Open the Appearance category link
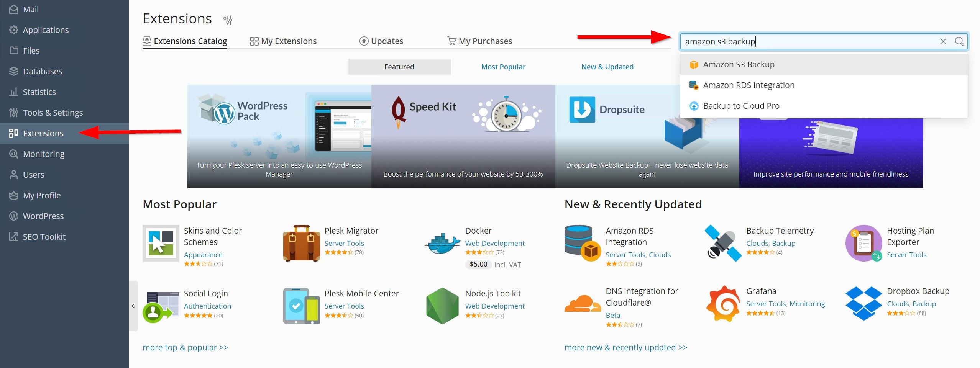The height and width of the screenshot is (368, 980). click(x=203, y=255)
